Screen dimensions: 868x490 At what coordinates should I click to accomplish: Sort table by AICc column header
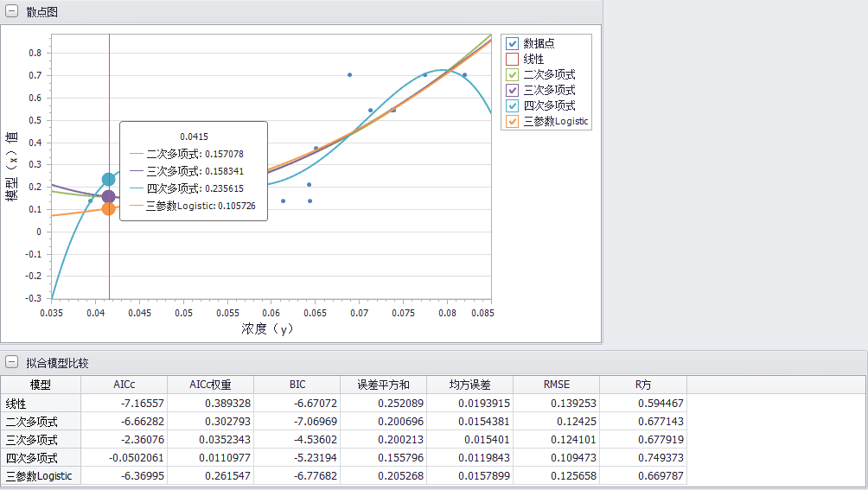pos(124,385)
